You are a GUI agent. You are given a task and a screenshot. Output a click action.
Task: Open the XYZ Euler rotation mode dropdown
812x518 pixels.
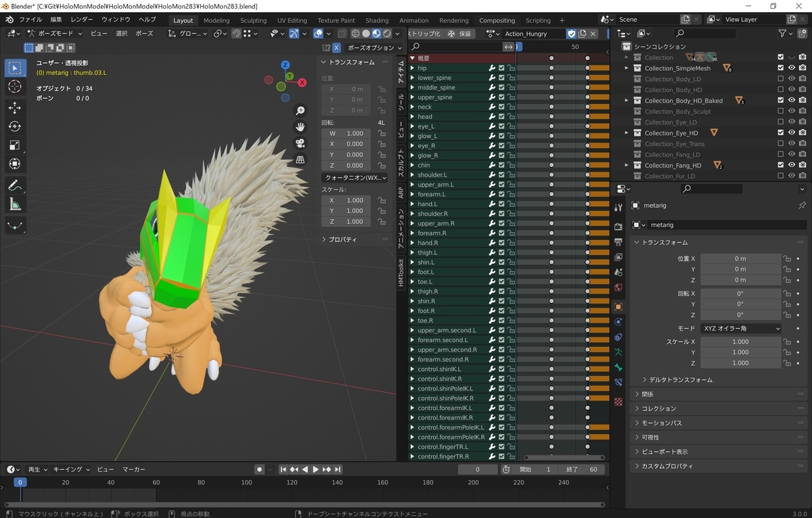coord(740,328)
